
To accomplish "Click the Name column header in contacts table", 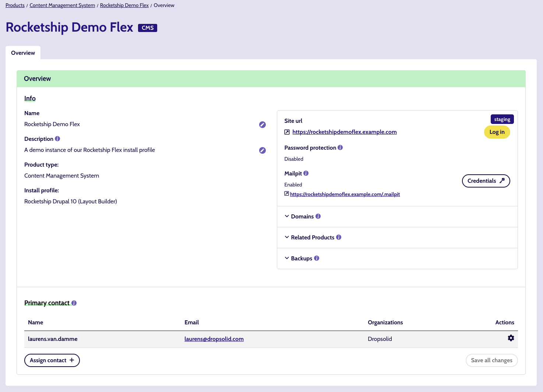I will click(x=35, y=322).
